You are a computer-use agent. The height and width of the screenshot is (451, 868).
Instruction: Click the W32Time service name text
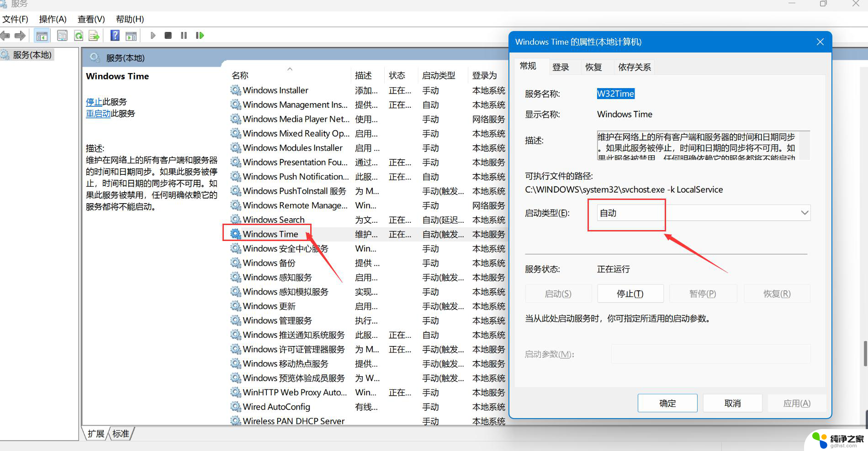(615, 94)
